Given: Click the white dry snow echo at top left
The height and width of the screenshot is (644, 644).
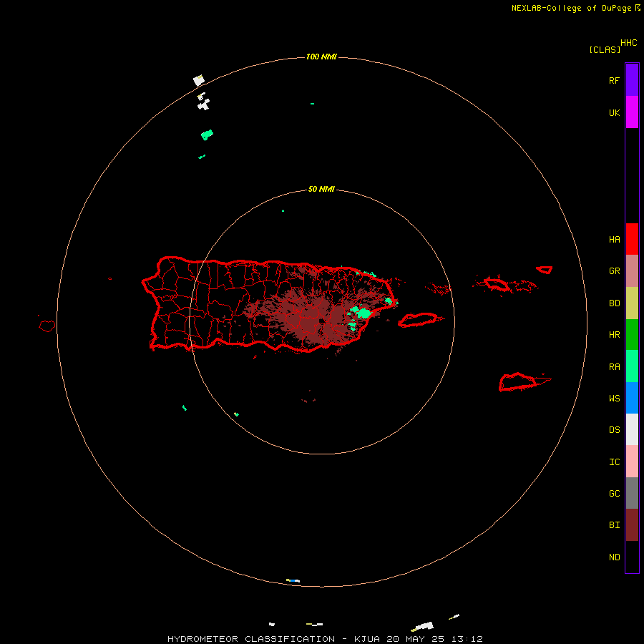Looking at the screenshot, I should 199,80.
